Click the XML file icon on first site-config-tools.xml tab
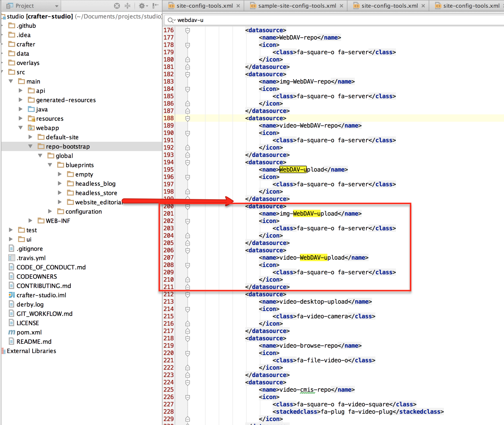 coord(172,6)
